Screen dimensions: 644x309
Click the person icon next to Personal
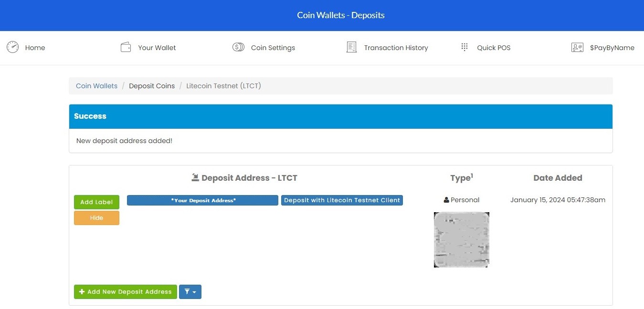pyautogui.click(x=446, y=199)
